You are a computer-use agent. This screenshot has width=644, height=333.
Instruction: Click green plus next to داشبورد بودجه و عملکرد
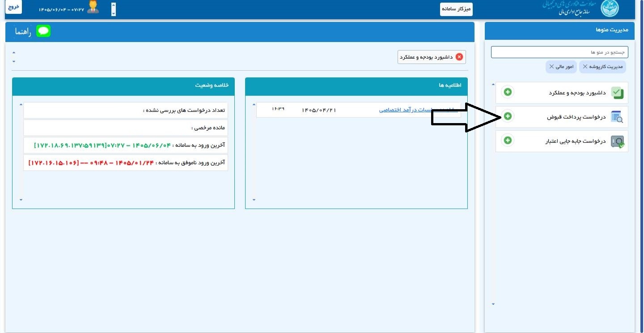click(x=508, y=92)
